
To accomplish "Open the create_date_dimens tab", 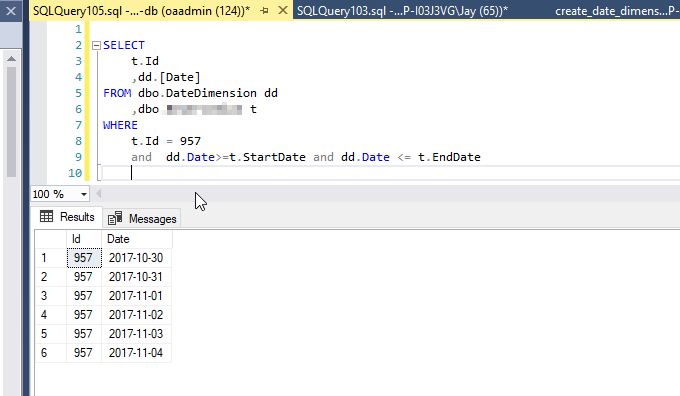I will [x=617, y=10].
